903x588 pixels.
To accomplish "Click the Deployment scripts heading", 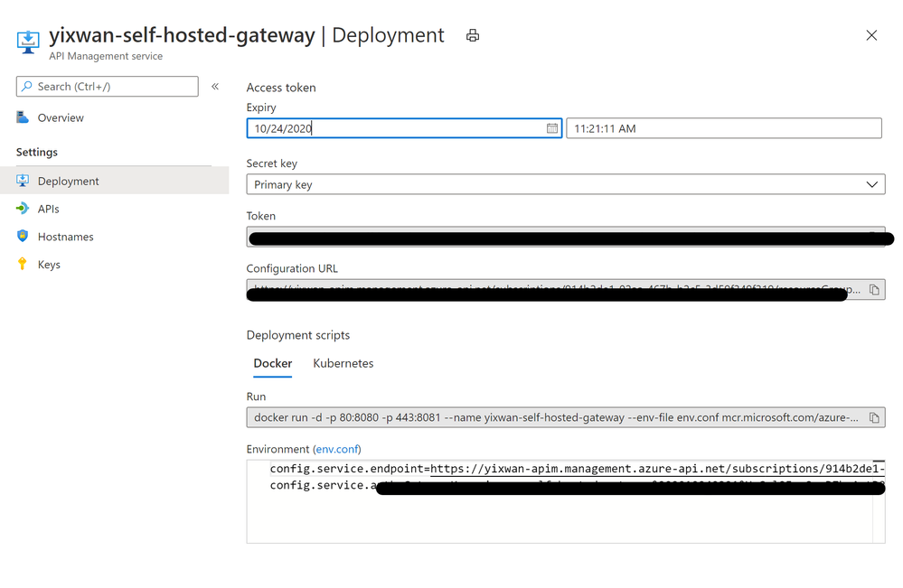I will 297,335.
